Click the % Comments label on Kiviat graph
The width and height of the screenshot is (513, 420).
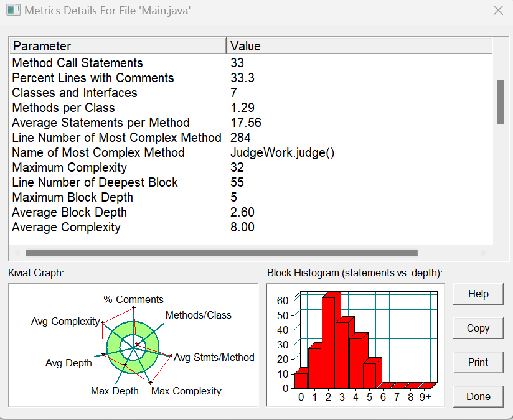133,300
